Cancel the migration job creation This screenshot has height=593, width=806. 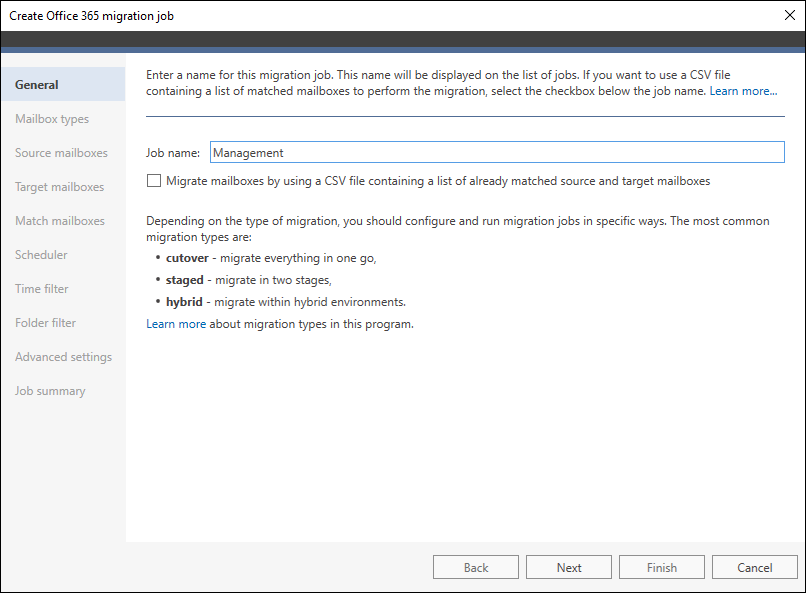click(x=754, y=567)
